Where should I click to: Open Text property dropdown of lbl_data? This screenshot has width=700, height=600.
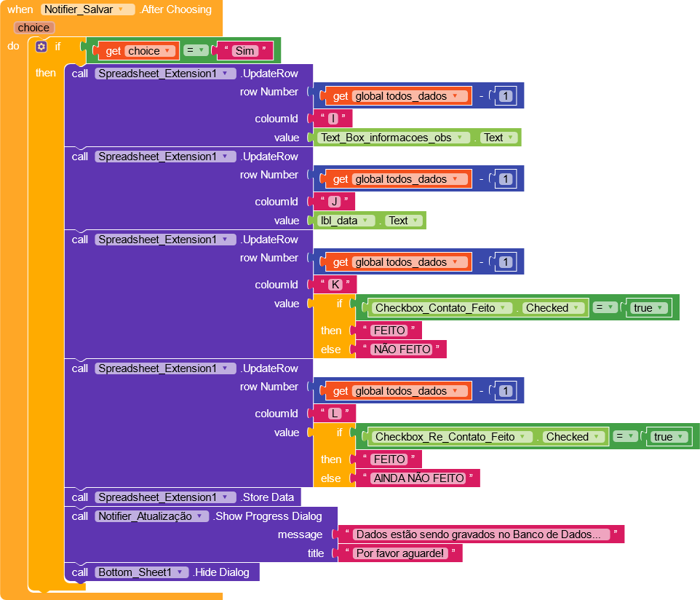403,221
